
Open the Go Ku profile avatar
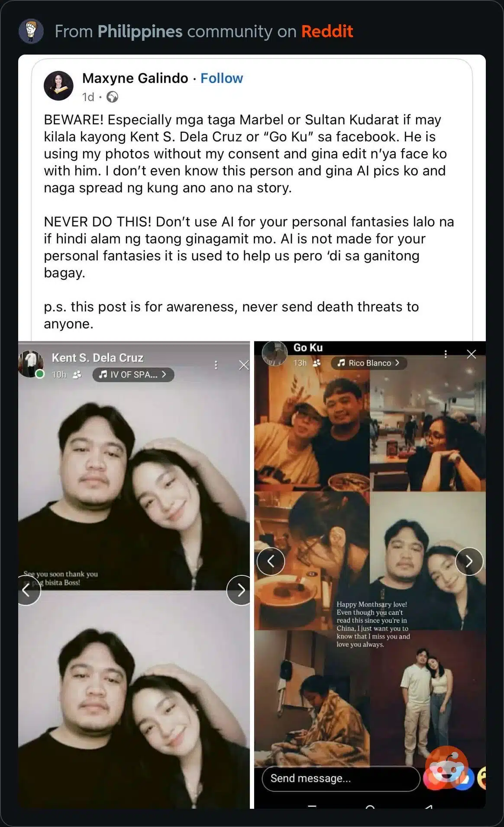coord(275,353)
